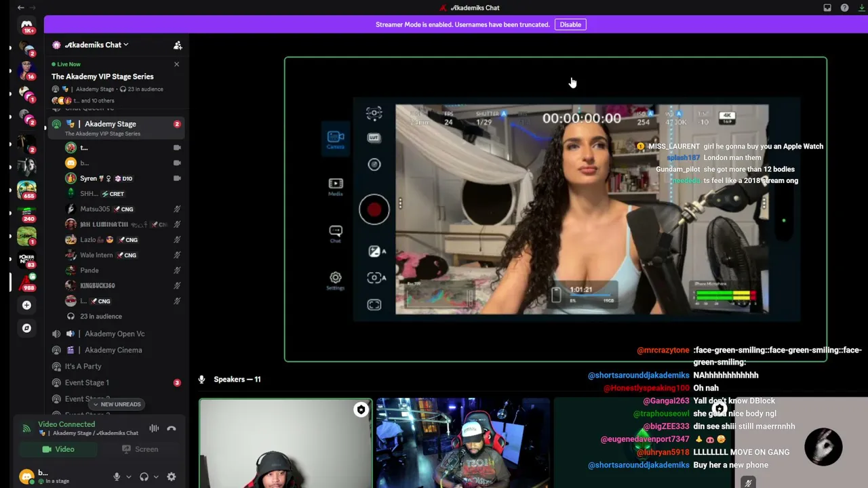Disconnect from the stage call
The image size is (868, 488).
pos(172,428)
